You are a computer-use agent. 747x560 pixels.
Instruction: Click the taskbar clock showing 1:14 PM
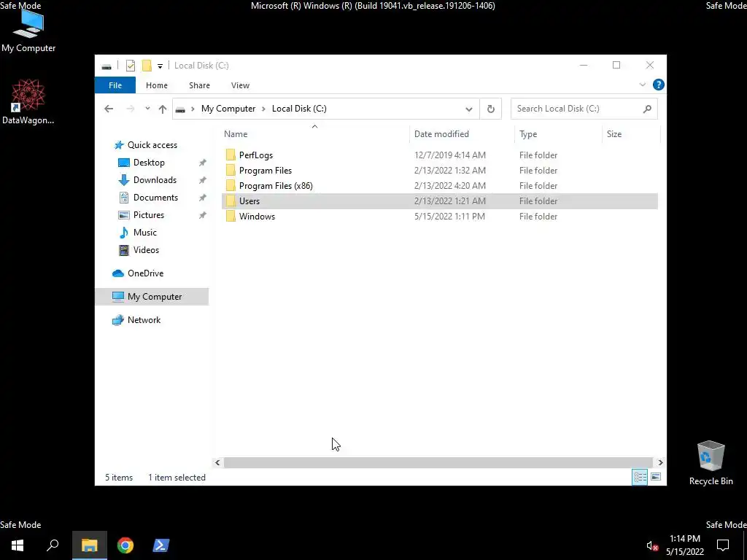click(684, 545)
